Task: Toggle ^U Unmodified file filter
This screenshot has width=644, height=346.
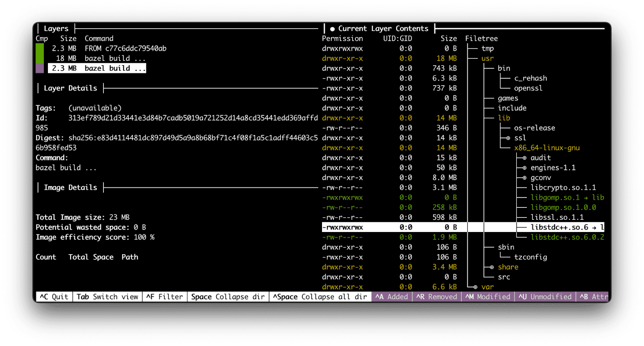Action: coord(545,297)
